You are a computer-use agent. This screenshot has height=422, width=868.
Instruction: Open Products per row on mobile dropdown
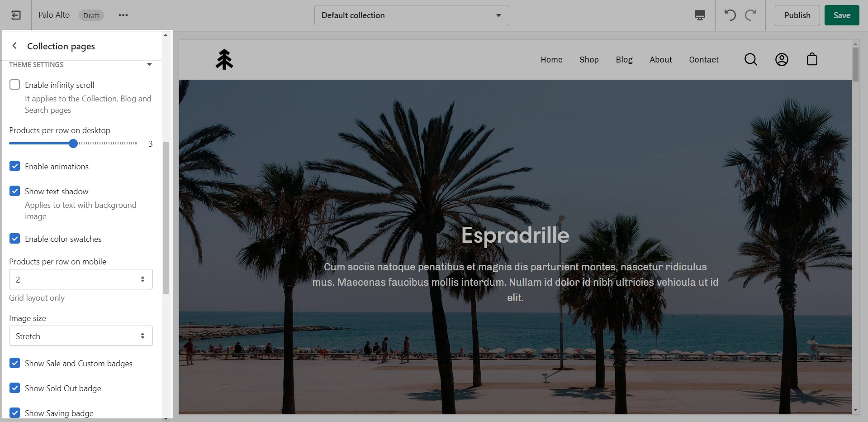tap(81, 279)
